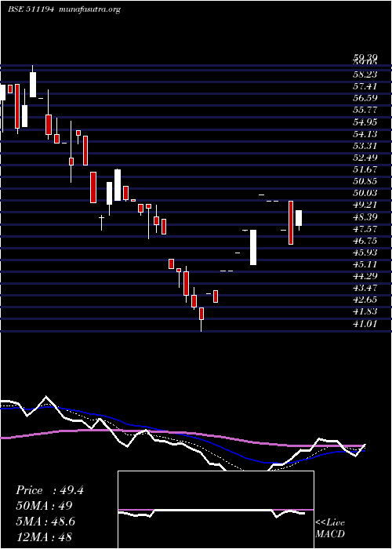Select the 48.39 price axis label
The width and height of the screenshot is (392, 549).
coord(365,217)
